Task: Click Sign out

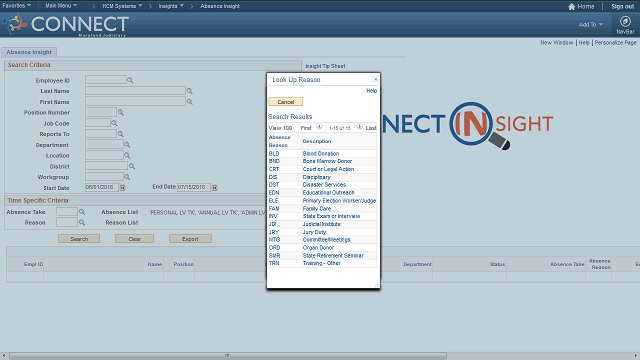Action: 622,6
